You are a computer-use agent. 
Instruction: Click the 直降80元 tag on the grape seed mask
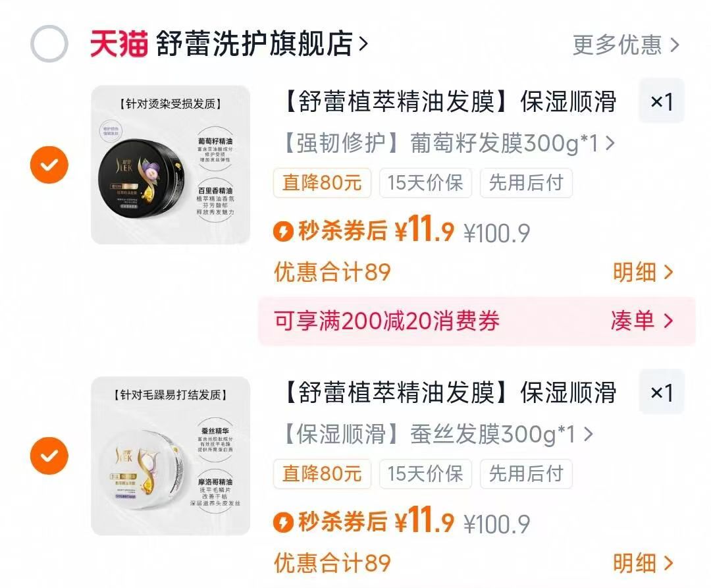coord(323,184)
